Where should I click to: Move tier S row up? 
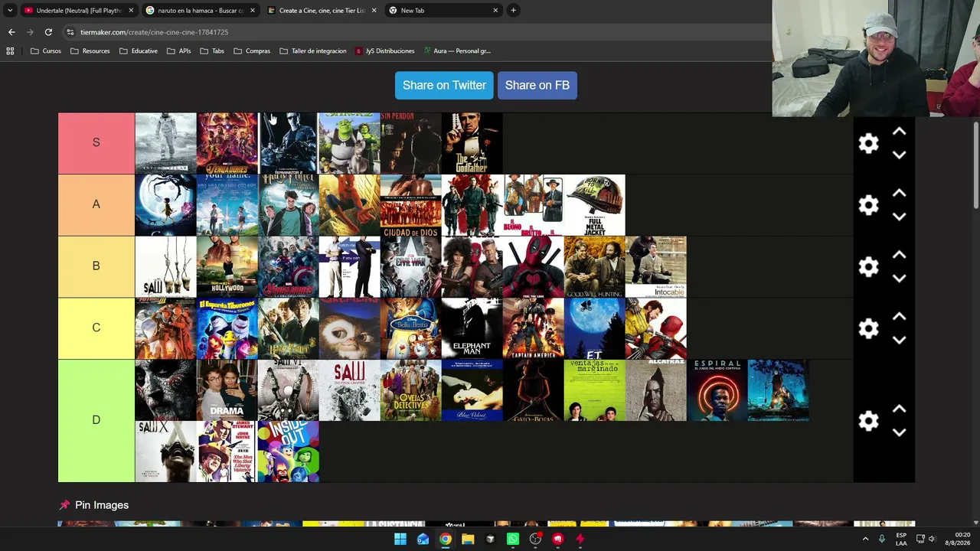point(900,132)
